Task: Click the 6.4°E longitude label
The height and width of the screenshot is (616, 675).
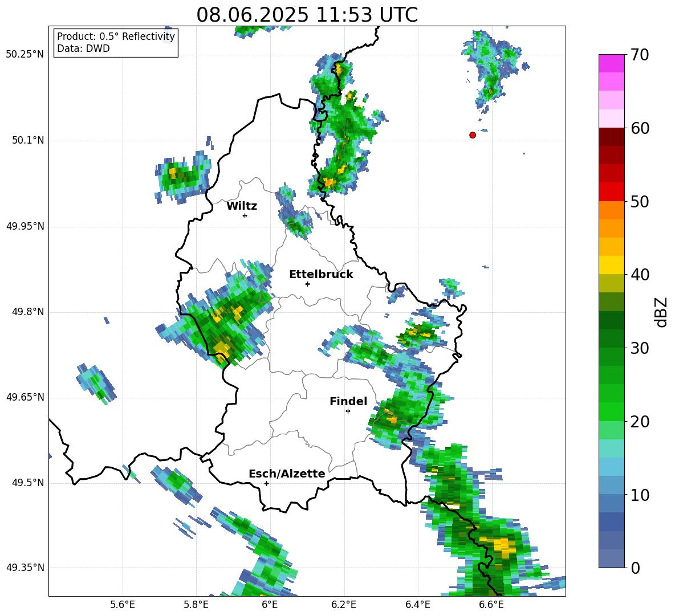Action: (417, 605)
